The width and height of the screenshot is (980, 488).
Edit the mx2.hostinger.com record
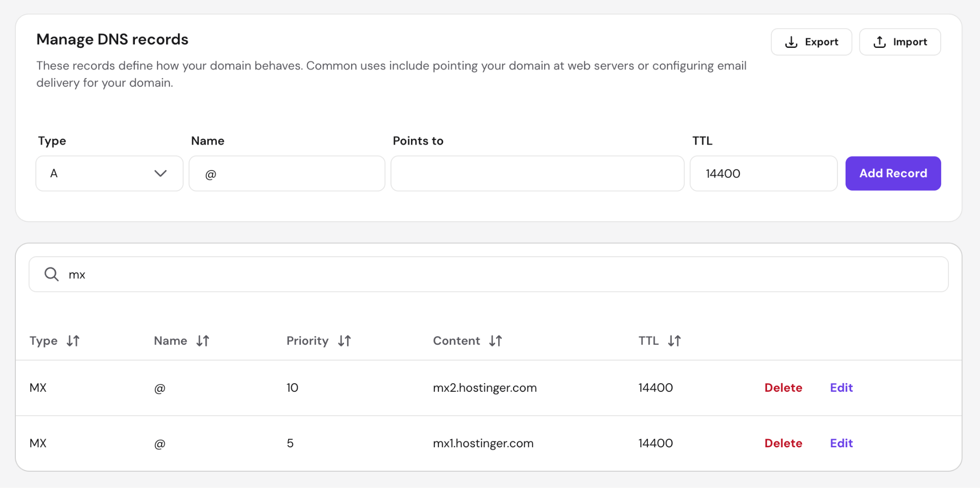click(841, 387)
